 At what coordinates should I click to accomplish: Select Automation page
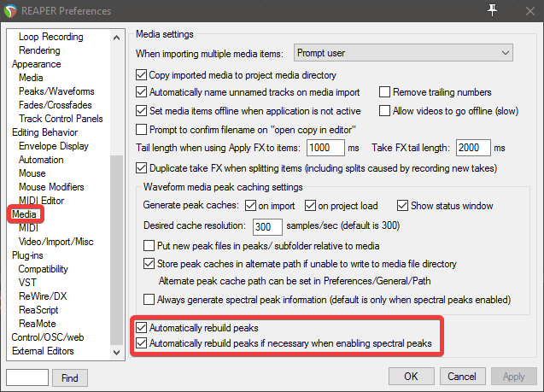[x=41, y=160]
